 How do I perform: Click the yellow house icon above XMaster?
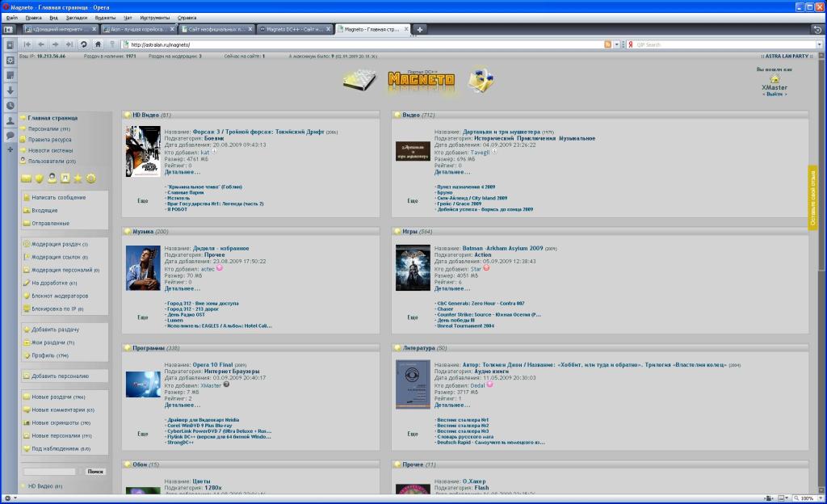click(x=775, y=78)
